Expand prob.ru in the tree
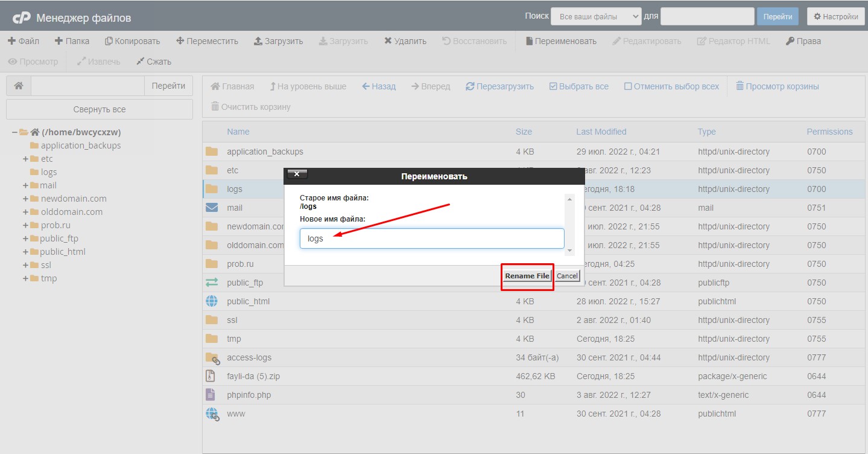868x454 pixels. click(x=26, y=225)
